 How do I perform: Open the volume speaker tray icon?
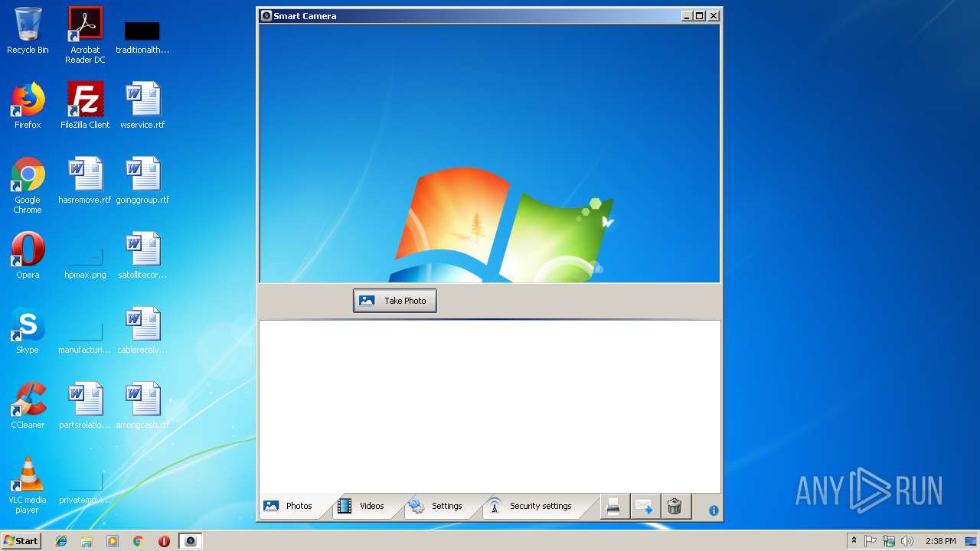pos(906,541)
